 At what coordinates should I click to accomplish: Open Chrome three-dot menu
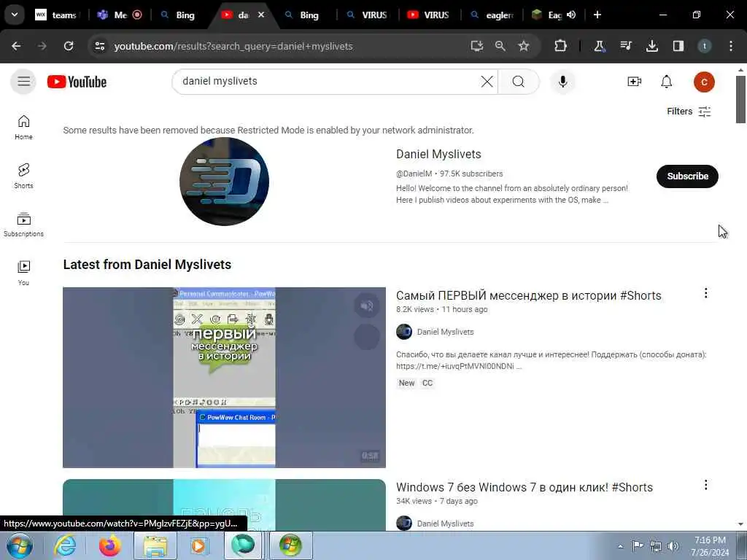731,46
